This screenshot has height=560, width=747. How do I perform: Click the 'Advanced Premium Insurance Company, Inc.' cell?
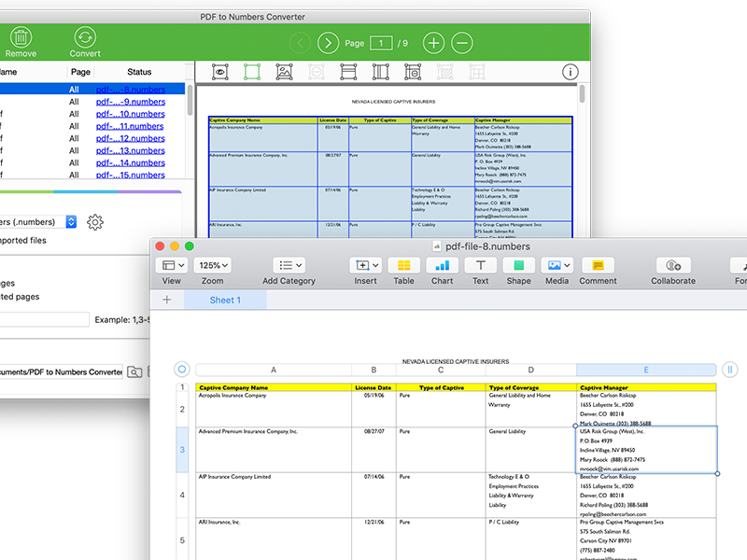pyautogui.click(x=274, y=450)
